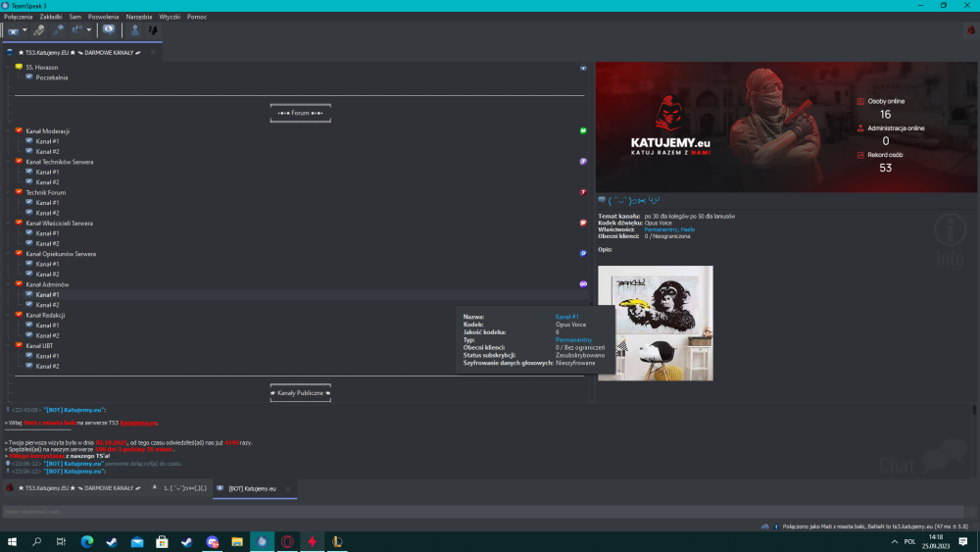Open the monkey banana image in description
This screenshot has width=980, height=552.
[x=656, y=324]
